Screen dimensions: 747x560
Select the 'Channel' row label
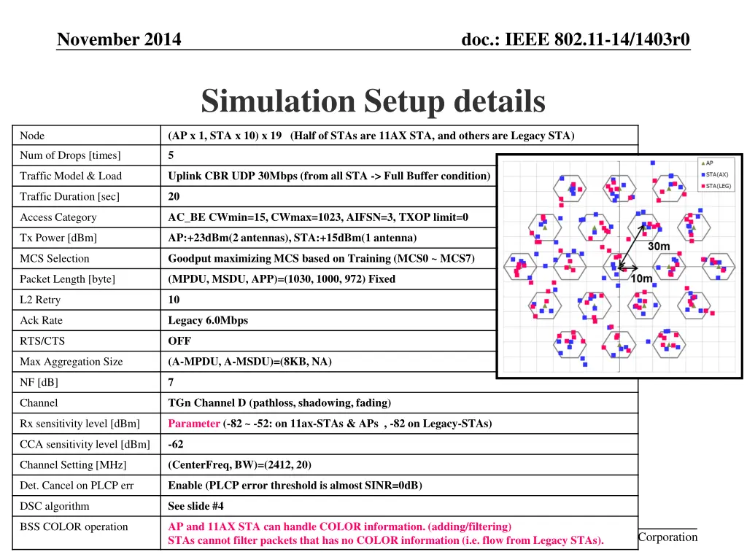39,402
